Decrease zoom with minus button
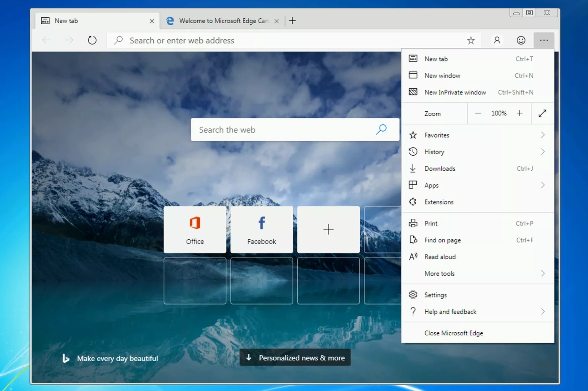 (478, 113)
